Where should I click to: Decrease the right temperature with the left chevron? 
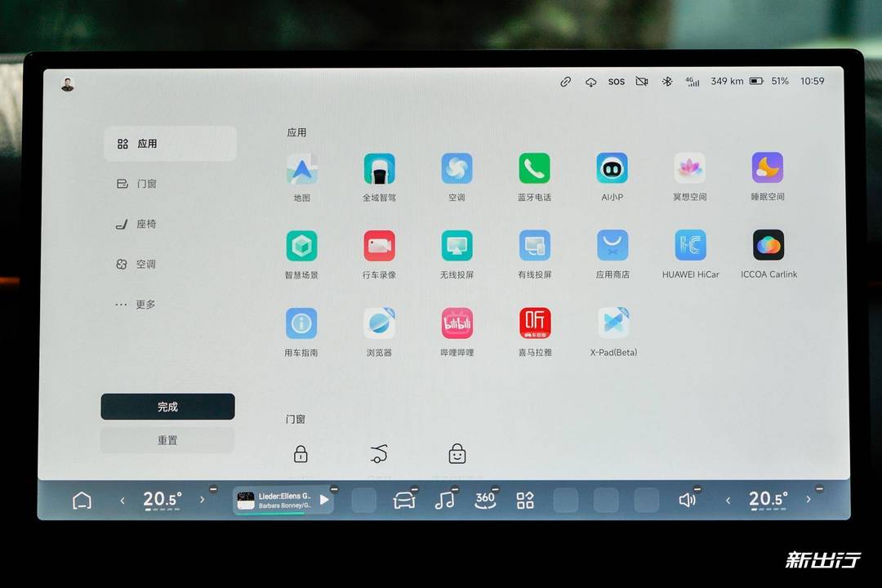tap(728, 500)
